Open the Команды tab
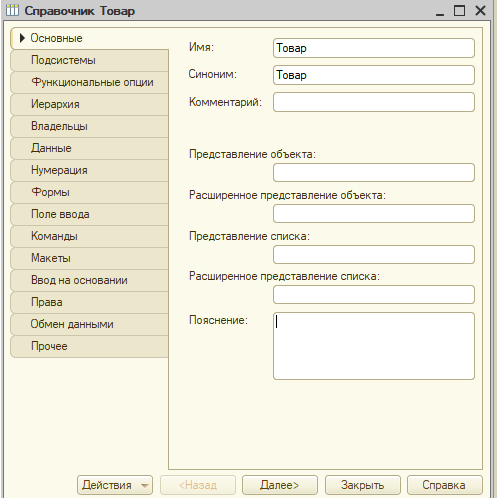497x498 pixels. pyautogui.click(x=89, y=236)
